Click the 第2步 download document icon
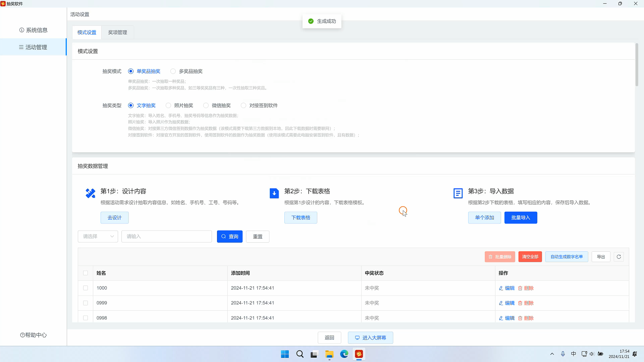This screenshot has height=362, width=644. [x=274, y=193]
